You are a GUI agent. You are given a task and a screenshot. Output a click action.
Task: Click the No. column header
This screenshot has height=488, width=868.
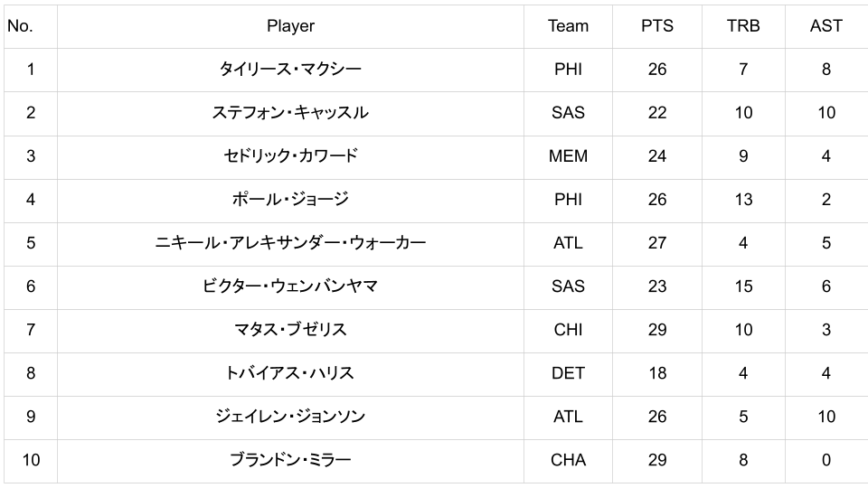point(20,26)
